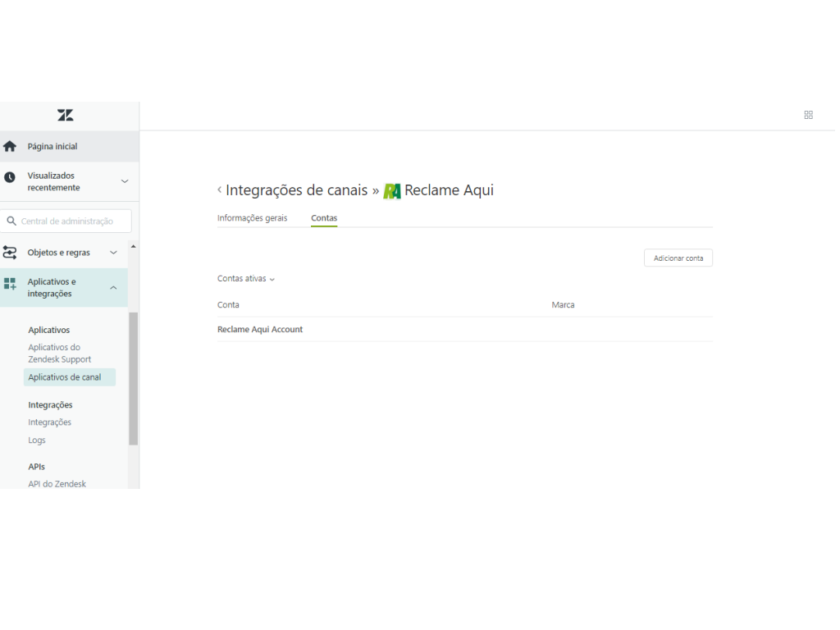Click the Objetos e regras arrows icon
Viewport: 840px width, 630px height.
[10, 253]
